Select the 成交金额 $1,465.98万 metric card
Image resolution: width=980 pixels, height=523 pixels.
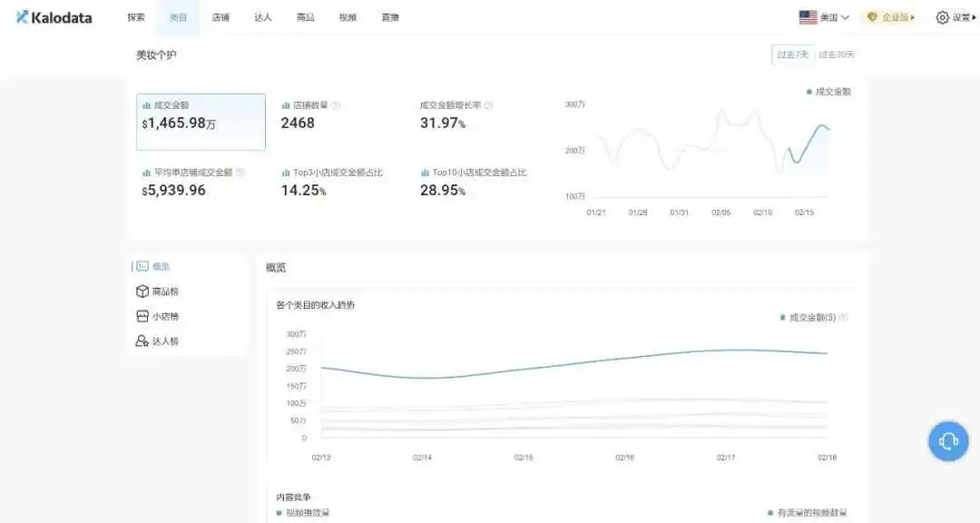point(201,122)
